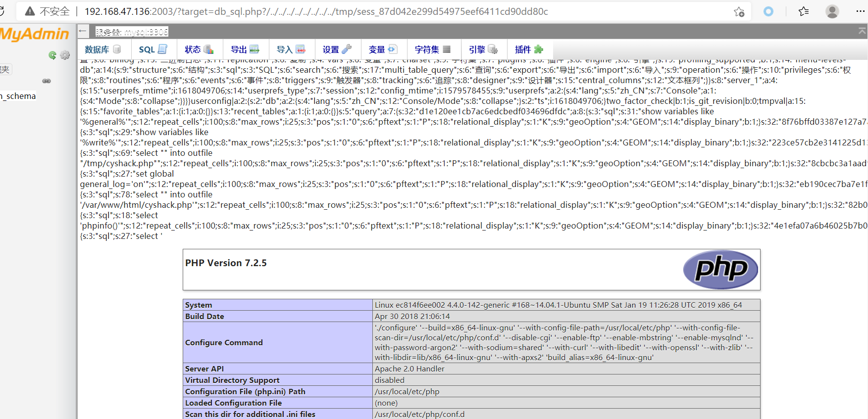The width and height of the screenshot is (868, 419).
Task: Click the link chain icon in sidebar
Action: (x=47, y=81)
